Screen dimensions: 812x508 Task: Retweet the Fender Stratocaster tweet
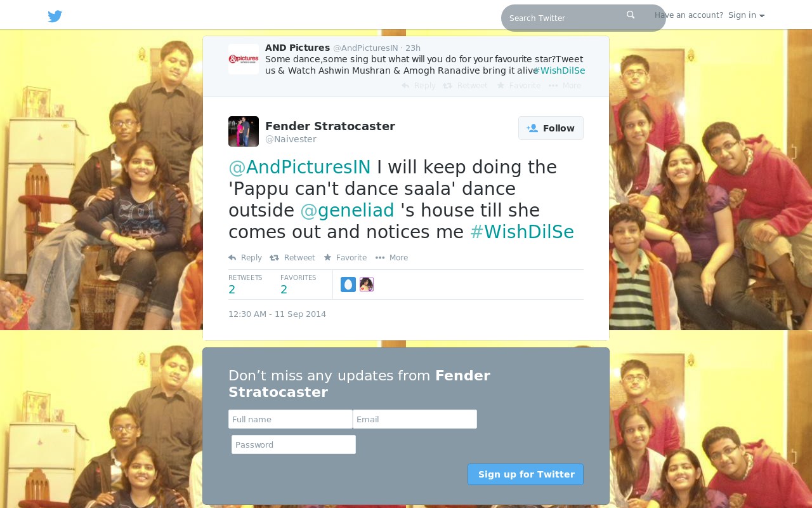tap(292, 258)
